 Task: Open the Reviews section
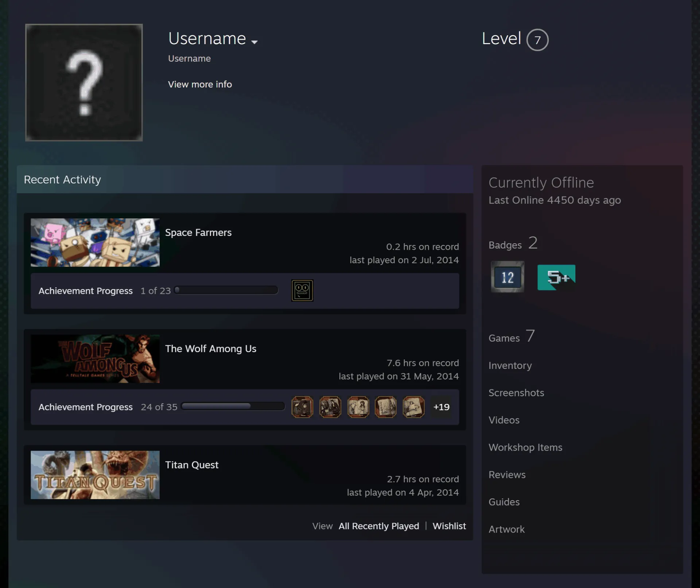pyautogui.click(x=507, y=475)
